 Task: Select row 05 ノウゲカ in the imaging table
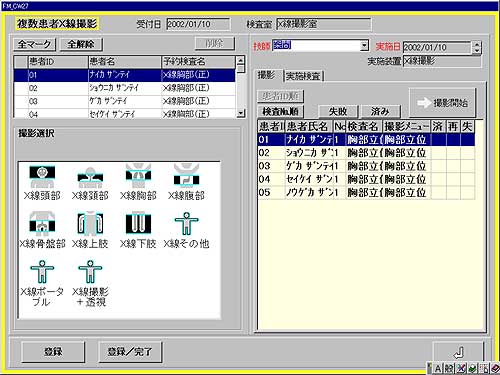pos(366,193)
